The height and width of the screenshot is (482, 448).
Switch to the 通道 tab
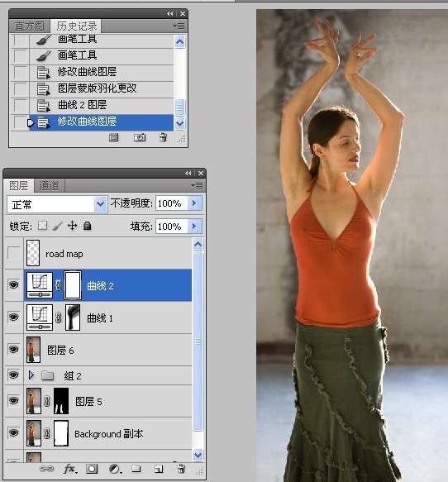tap(49, 185)
